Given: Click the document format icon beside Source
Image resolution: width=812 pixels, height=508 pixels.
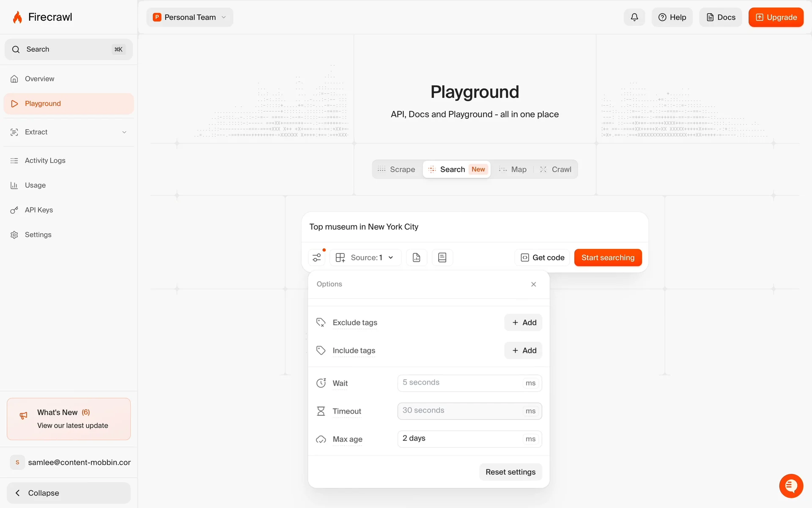Looking at the screenshot, I should [x=417, y=257].
